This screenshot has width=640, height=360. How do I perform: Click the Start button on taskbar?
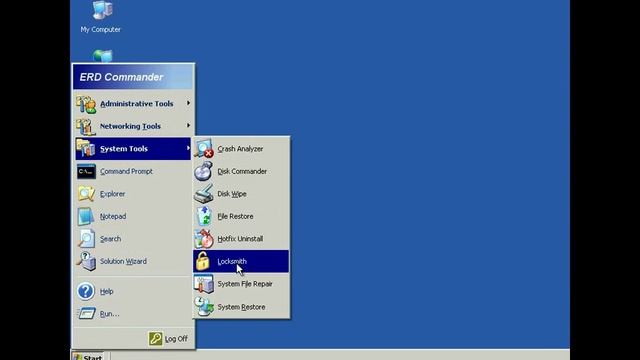(x=88, y=356)
